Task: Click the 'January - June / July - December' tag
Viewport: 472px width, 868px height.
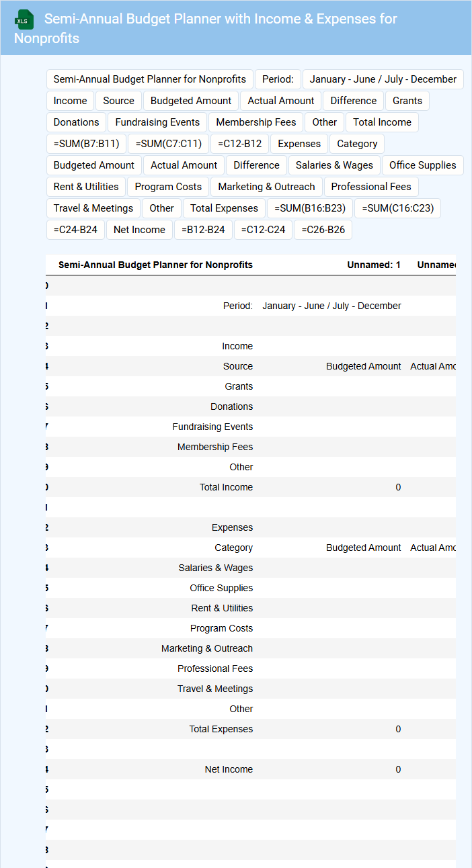Action: click(x=383, y=79)
